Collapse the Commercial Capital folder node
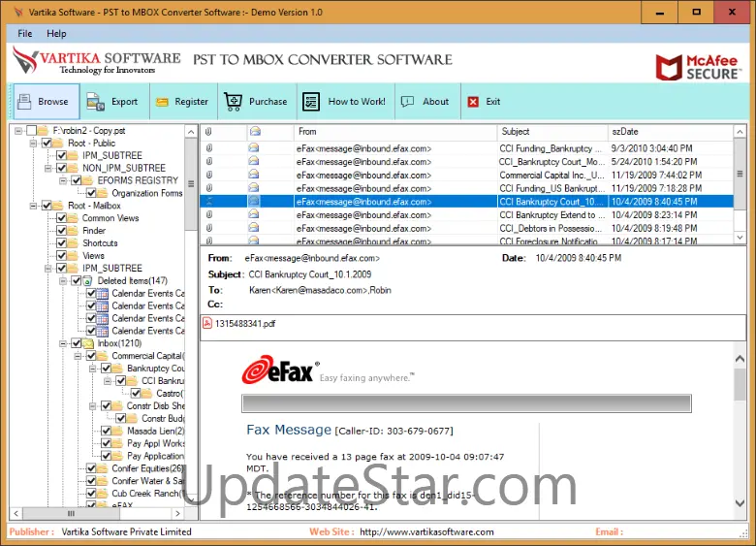The height and width of the screenshot is (546, 756). (79, 357)
